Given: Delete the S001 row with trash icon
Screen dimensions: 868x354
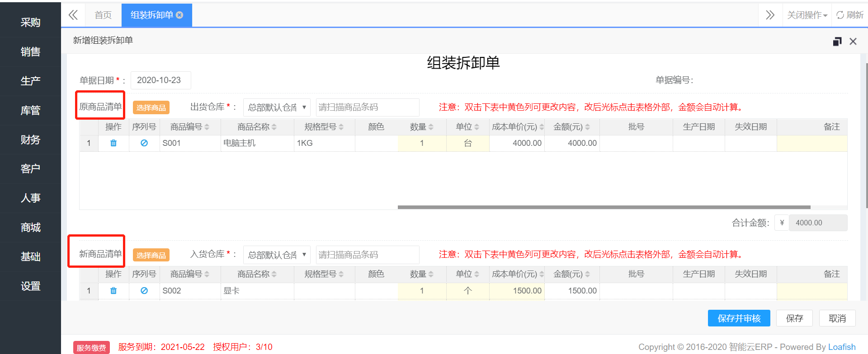Looking at the screenshot, I should [113, 143].
